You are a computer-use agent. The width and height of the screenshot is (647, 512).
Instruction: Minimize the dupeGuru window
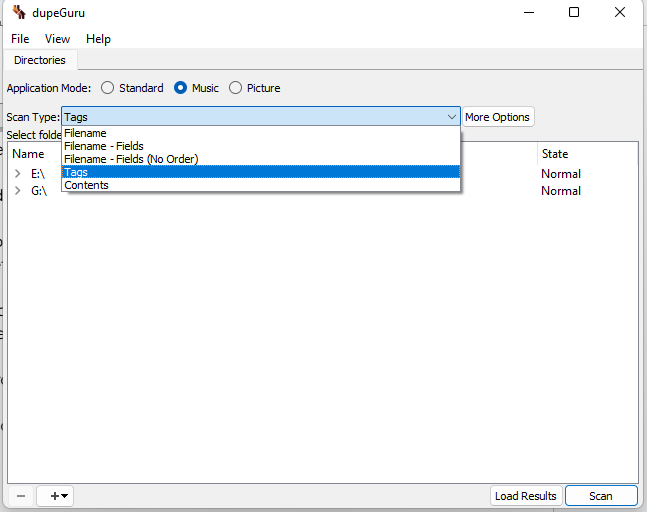[529, 12]
